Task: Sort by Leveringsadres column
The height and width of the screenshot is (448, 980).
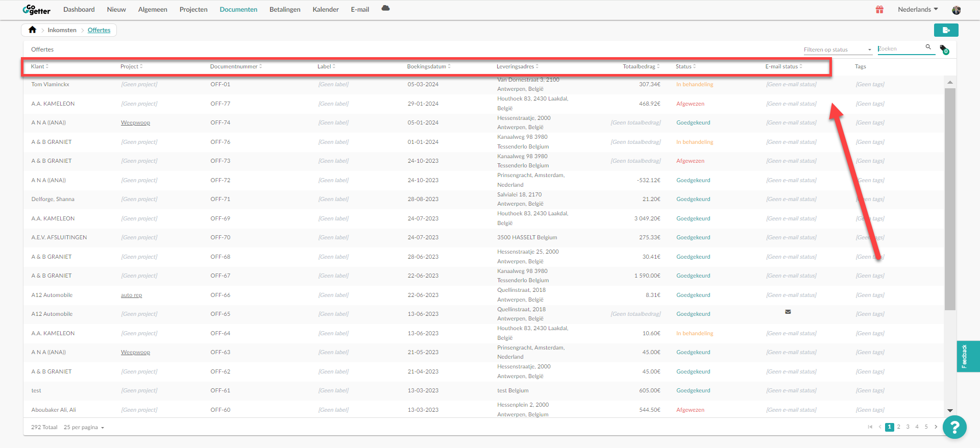Action: [x=518, y=66]
